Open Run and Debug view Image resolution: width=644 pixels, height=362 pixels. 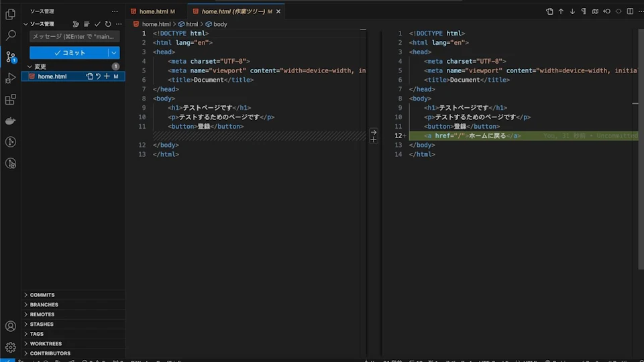point(11,78)
